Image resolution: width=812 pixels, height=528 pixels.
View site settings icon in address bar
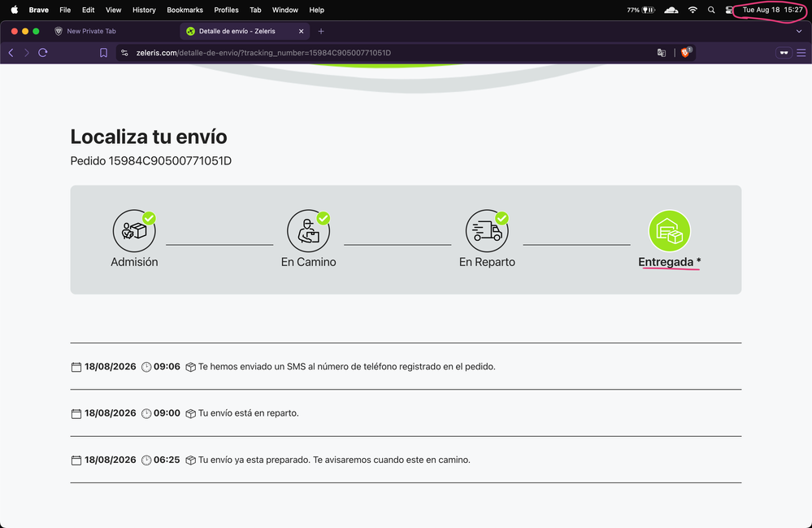[x=124, y=52]
